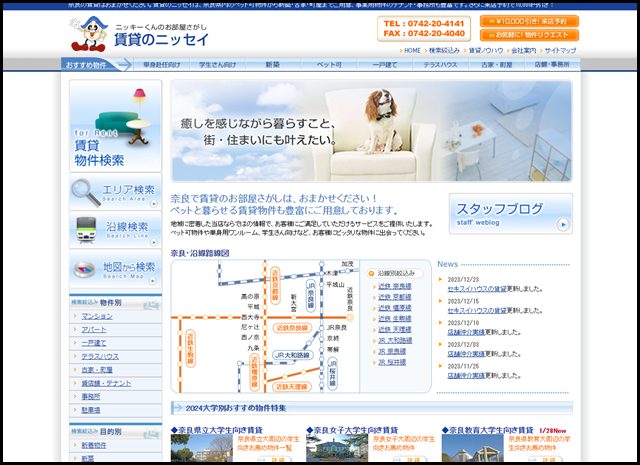Select the テラスハウス tab in recommended bar
The image size is (640, 465).
click(440, 65)
